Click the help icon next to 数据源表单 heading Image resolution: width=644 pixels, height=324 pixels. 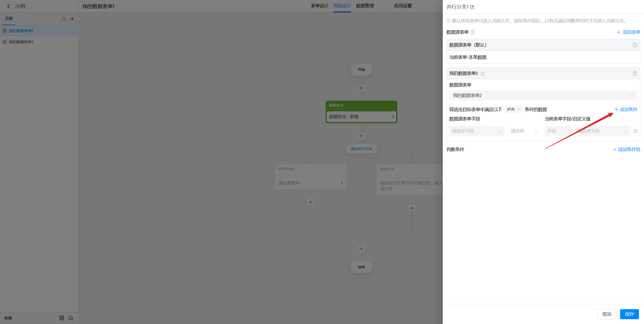tap(472, 32)
